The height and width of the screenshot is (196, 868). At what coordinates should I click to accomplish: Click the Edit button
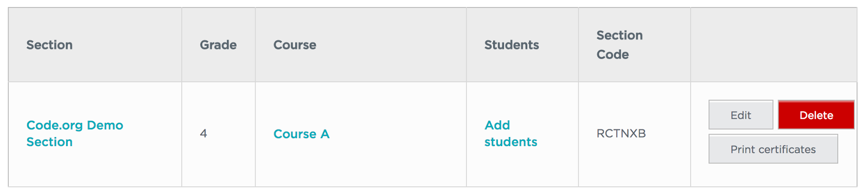coord(741,115)
